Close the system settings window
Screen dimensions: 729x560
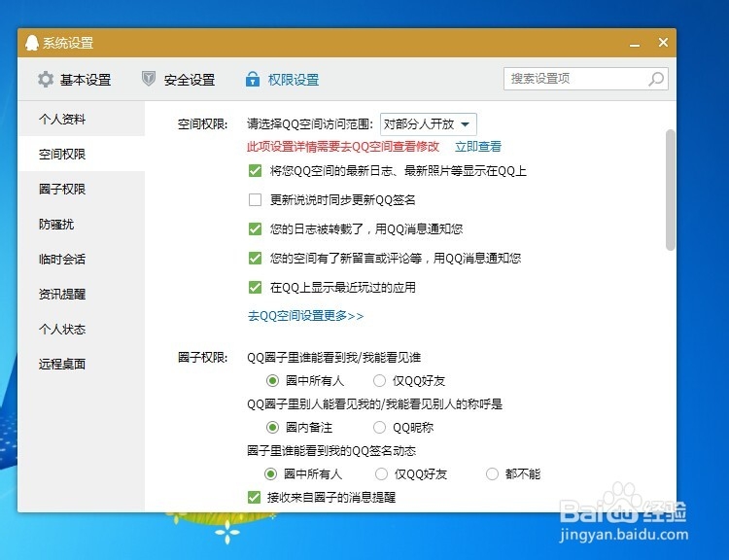pyautogui.click(x=664, y=43)
